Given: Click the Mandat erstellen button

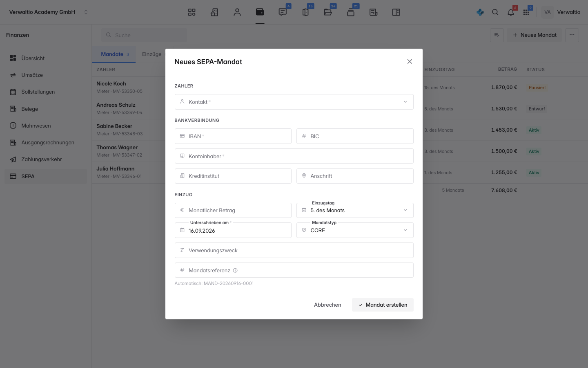Looking at the screenshot, I should (x=383, y=305).
